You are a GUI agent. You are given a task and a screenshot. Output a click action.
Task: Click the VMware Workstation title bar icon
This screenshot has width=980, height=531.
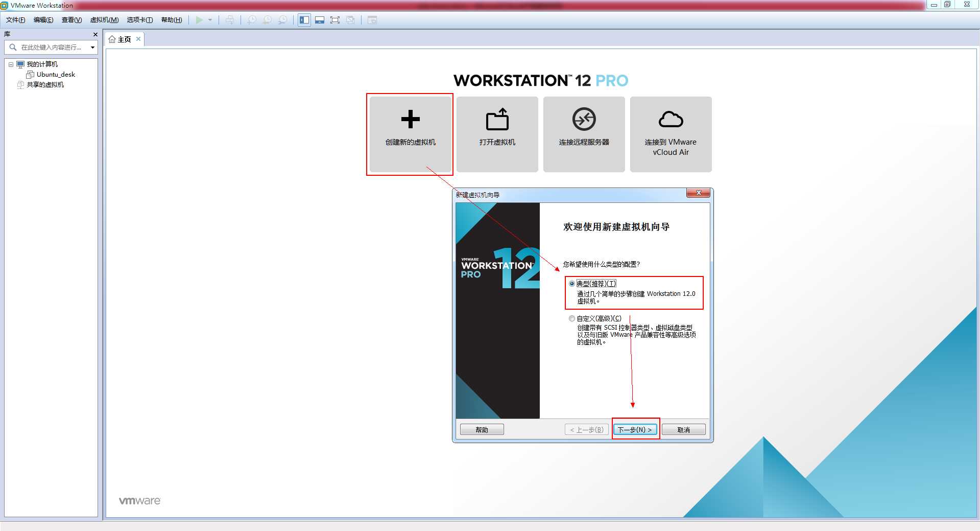[5, 5]
